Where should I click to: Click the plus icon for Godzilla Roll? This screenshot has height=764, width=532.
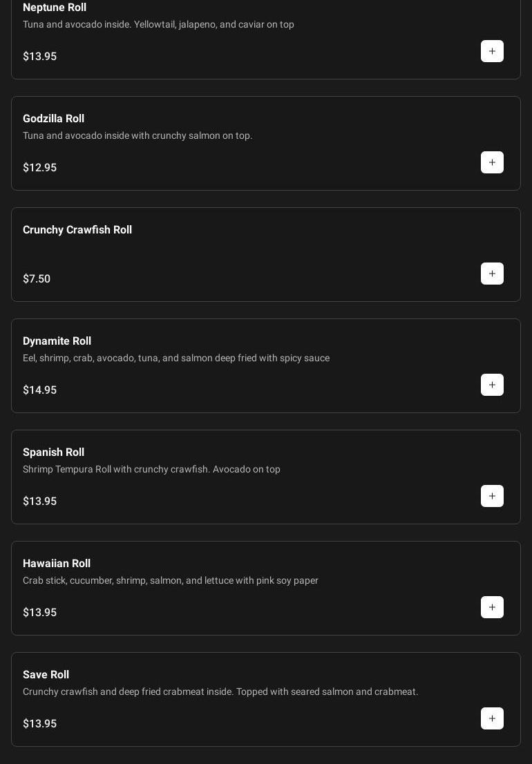[x=492, y=162]
